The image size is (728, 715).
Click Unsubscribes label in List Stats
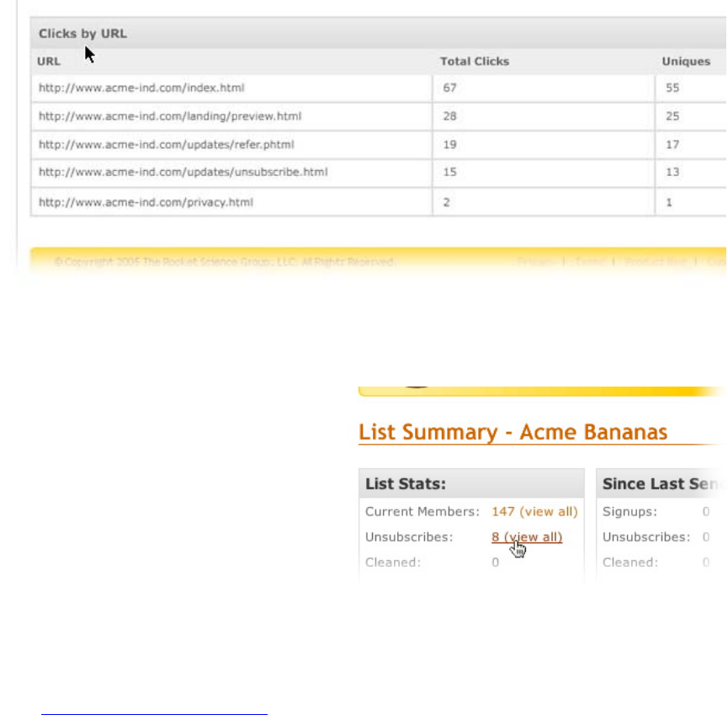[409, 537]
